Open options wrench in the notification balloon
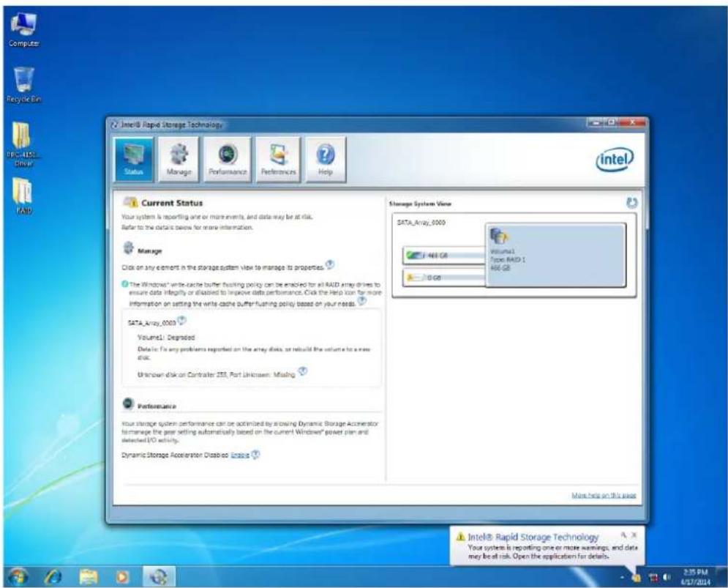 coord(623,535)
